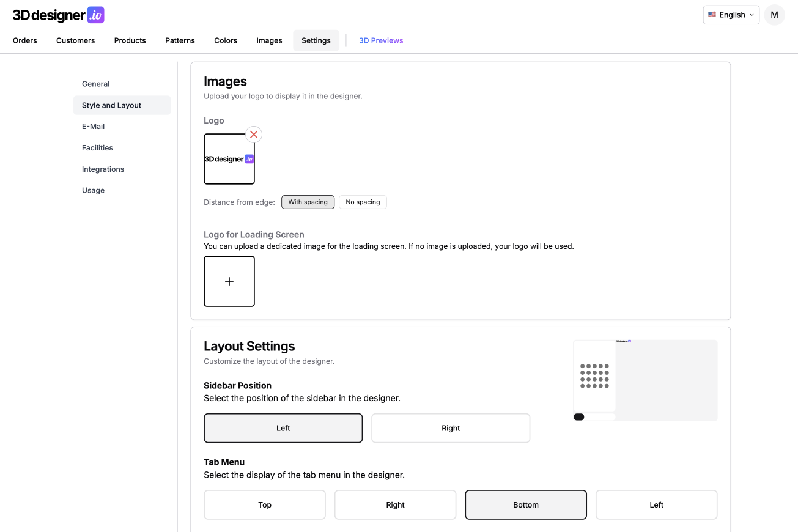Screen dimensions: 798x532
Task: Click the 3Ddesigner.io logo in header
Action: (59, 15)
